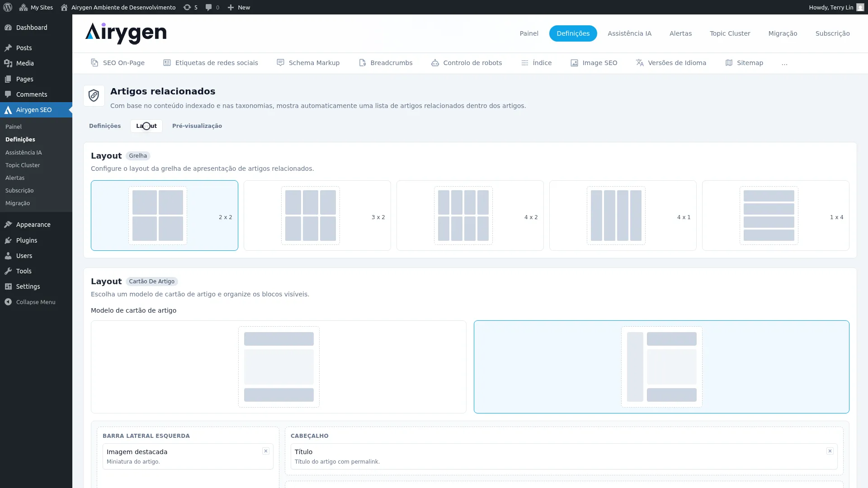Open the New content menu
868x488 pixels.
point(239,7)
